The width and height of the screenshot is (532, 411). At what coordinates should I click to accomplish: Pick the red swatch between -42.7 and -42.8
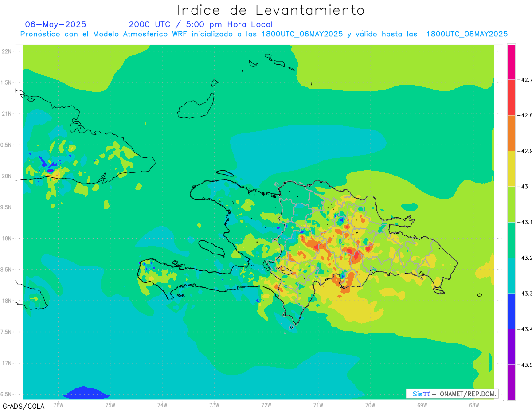tap(511, 98)
